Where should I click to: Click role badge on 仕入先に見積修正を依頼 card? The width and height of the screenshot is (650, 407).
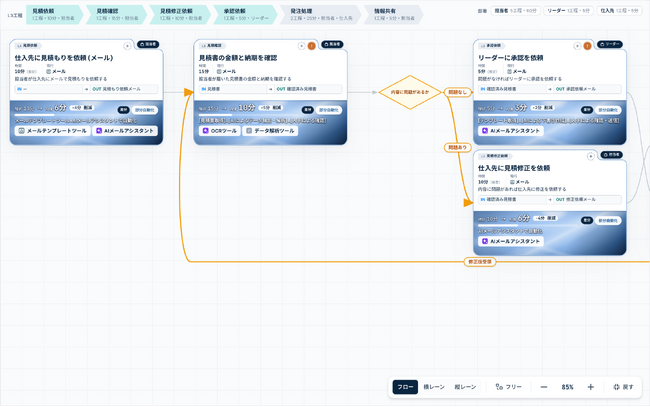[x=611, y=155]
